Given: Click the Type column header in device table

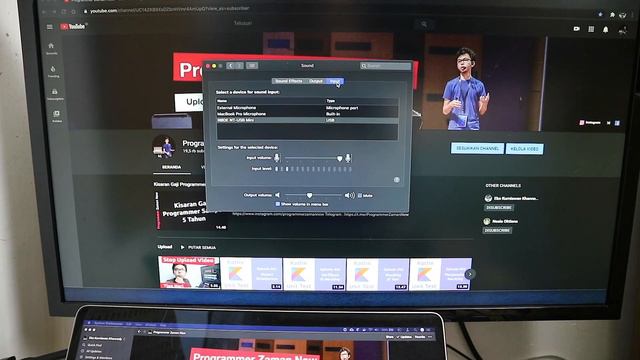Looking at the screenshot, I should [x=361, y=101].
